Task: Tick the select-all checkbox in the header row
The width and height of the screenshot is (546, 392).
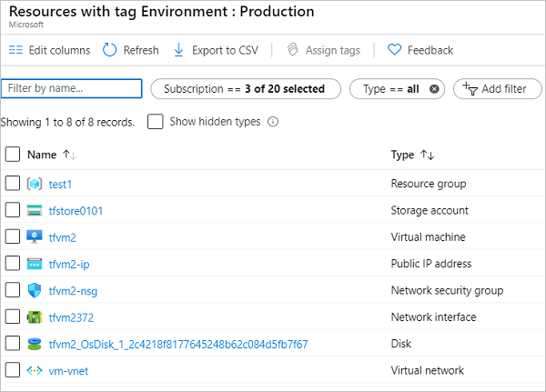Action: tap(13, 155)
